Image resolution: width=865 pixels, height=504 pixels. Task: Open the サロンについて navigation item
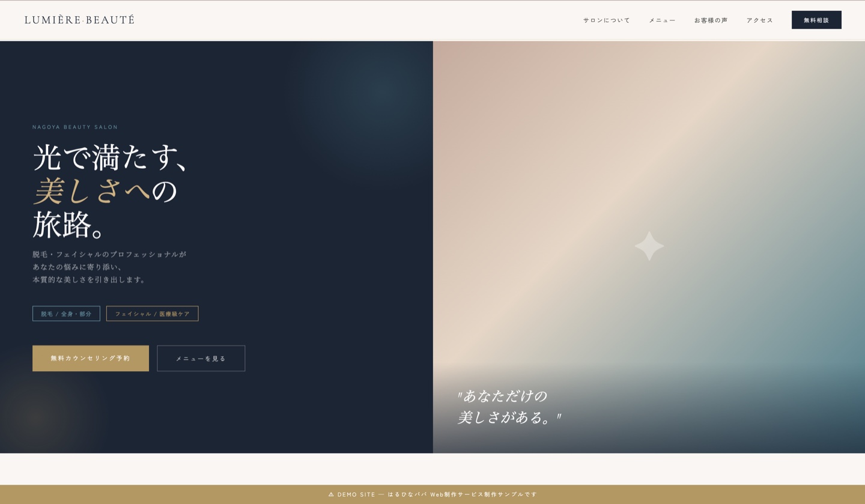point(606,20)
